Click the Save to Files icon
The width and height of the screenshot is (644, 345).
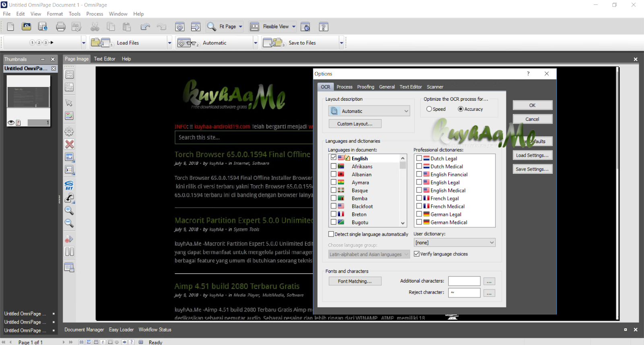[x=274, y=43]
